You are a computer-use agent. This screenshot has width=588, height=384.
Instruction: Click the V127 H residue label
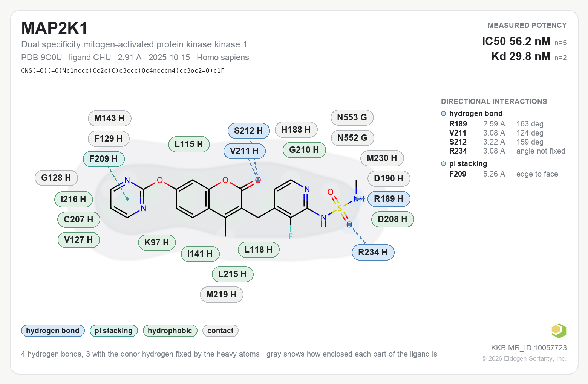(78, 240)
